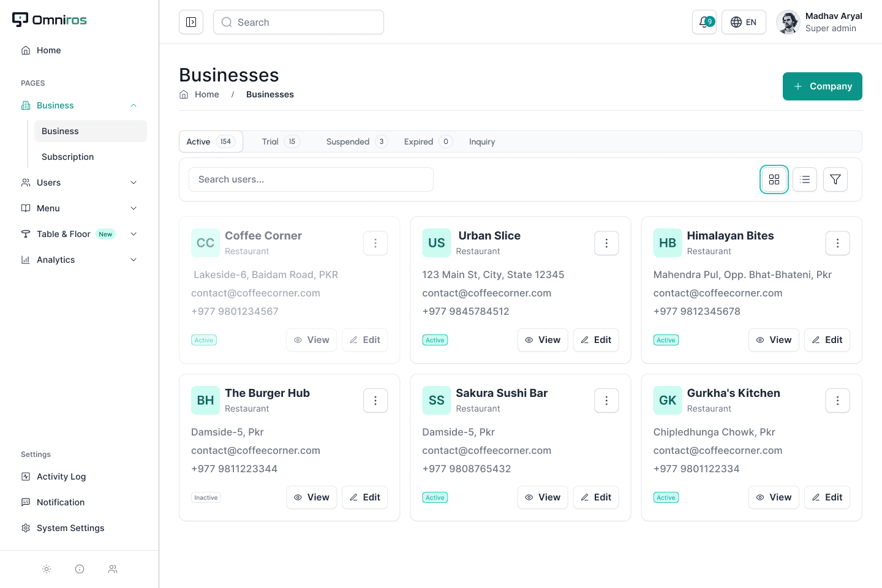View the Coffee Corner business
The height and width of the screenshot is (588, 882).
click(312, 340)
